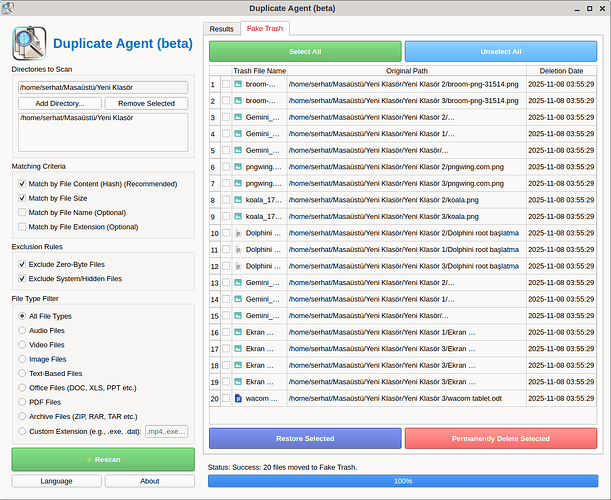Click the 100% progress bar

(x=402, y=481)
